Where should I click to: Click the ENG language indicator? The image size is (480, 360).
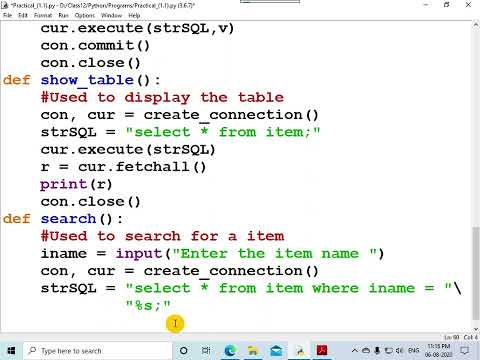pos(413,350)
